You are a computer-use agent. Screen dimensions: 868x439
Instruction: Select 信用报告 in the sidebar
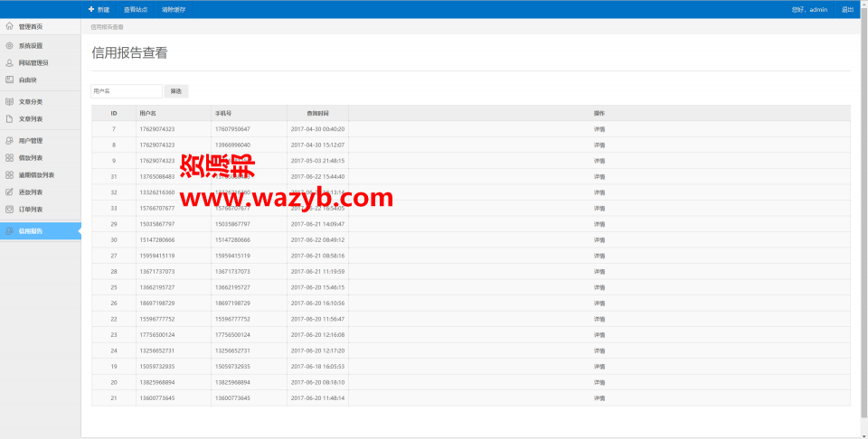point(41,231)
